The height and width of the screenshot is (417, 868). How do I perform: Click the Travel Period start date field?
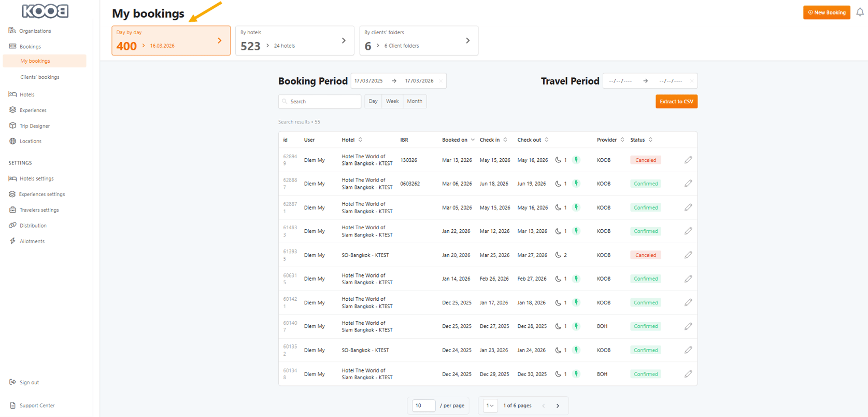coord(621,81)
